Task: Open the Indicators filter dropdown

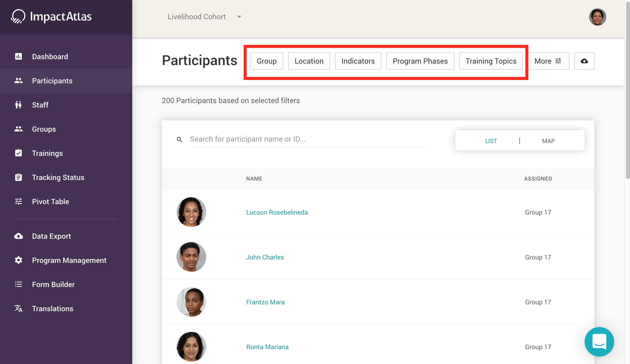Action: [x=358, y=61]
